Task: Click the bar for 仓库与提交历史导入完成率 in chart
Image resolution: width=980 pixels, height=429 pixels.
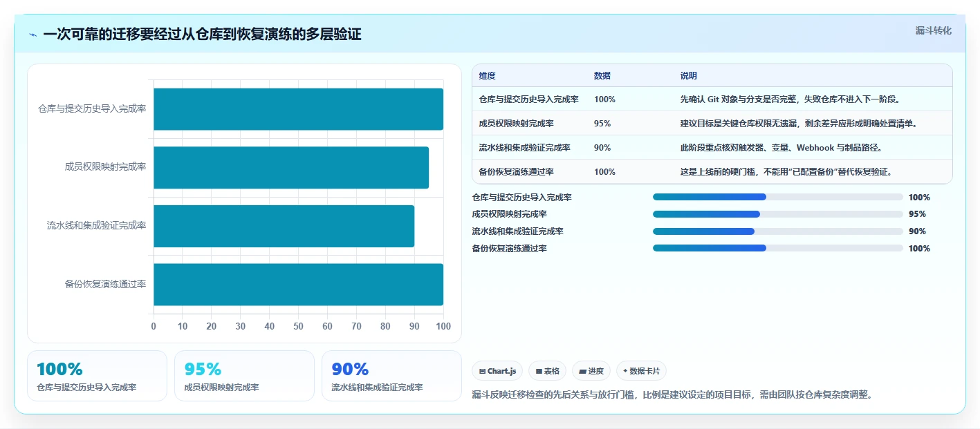Action: point(298,109)
